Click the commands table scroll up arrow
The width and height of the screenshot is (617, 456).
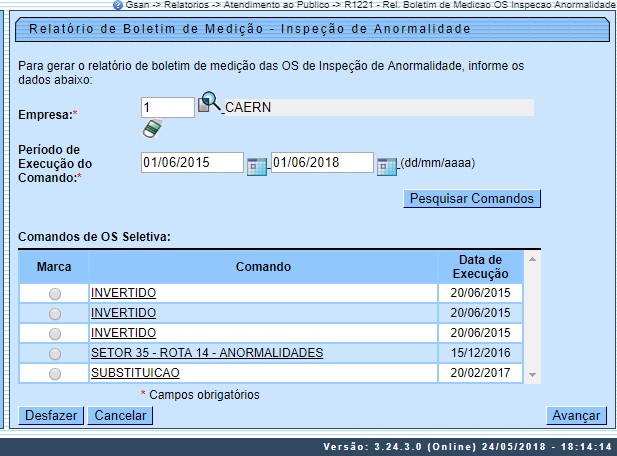pos(532,259)
